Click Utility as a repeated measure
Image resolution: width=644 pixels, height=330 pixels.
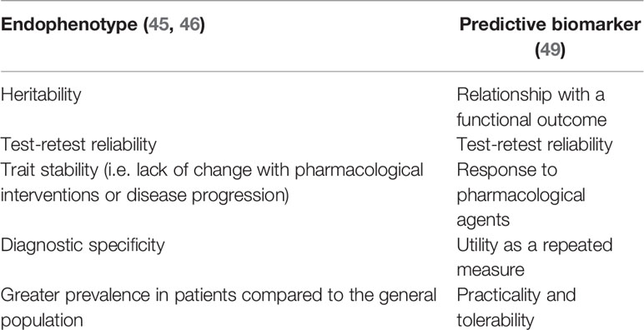point(535,257)
